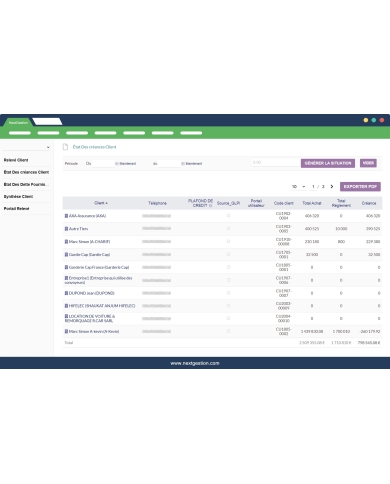Click the info icon next to PLAFOND DE CREDIT
The width and height of the screenshot is (390, 484).
point(210,206)
